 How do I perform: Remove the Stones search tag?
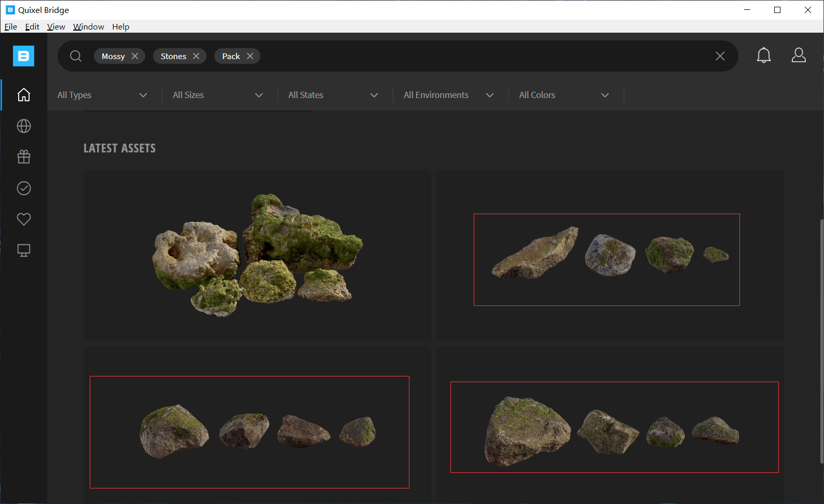pos(196,56)
